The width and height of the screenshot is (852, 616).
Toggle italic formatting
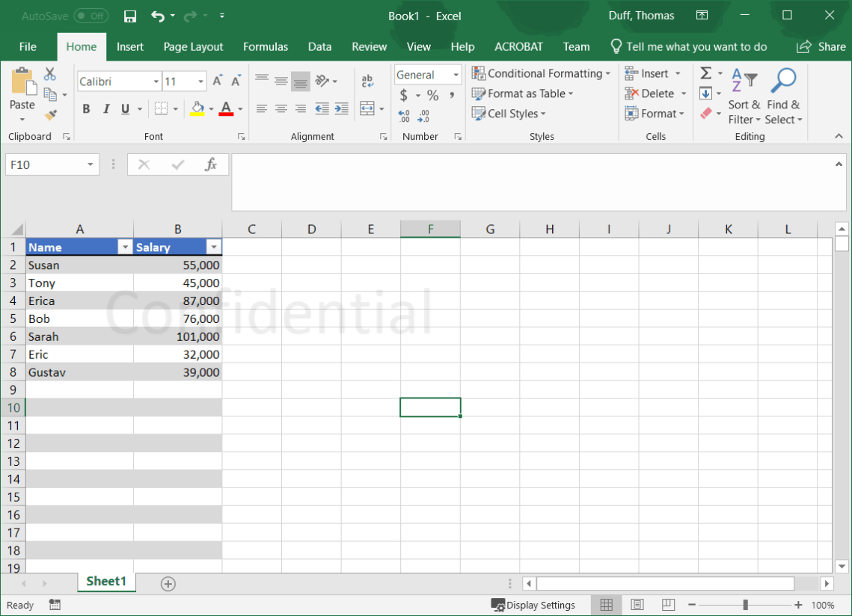click(105, 108)
